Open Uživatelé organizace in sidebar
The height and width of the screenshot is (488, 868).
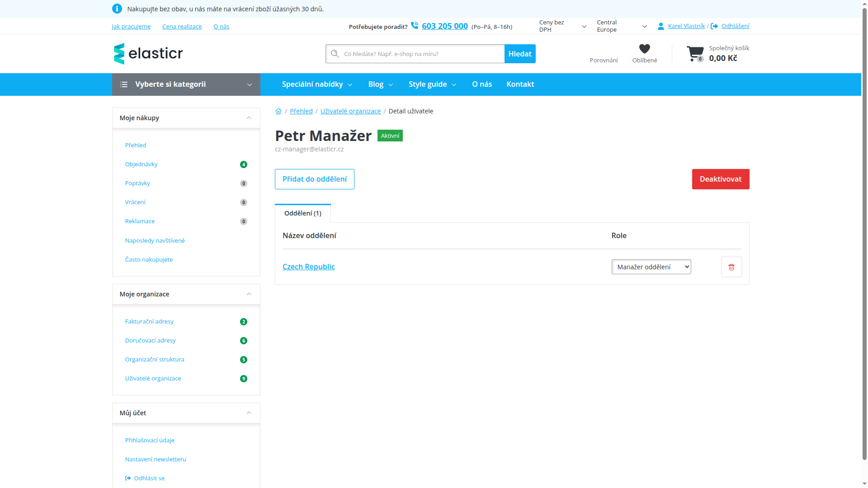tap(153, 379)
